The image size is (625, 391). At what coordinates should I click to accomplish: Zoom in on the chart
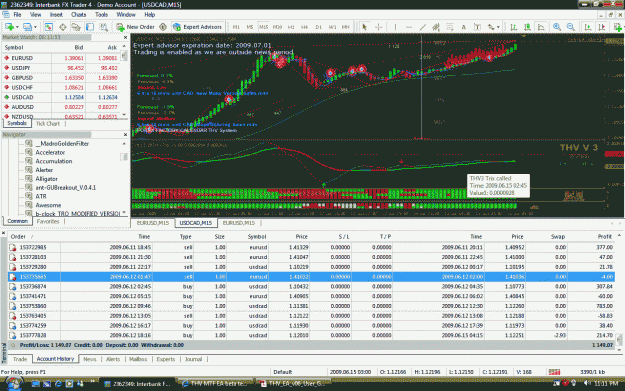pos(557,27)
